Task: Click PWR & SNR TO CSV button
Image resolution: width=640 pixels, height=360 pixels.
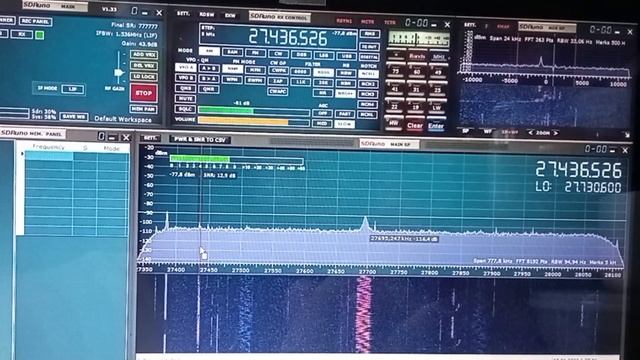Action: coord(200,140)
